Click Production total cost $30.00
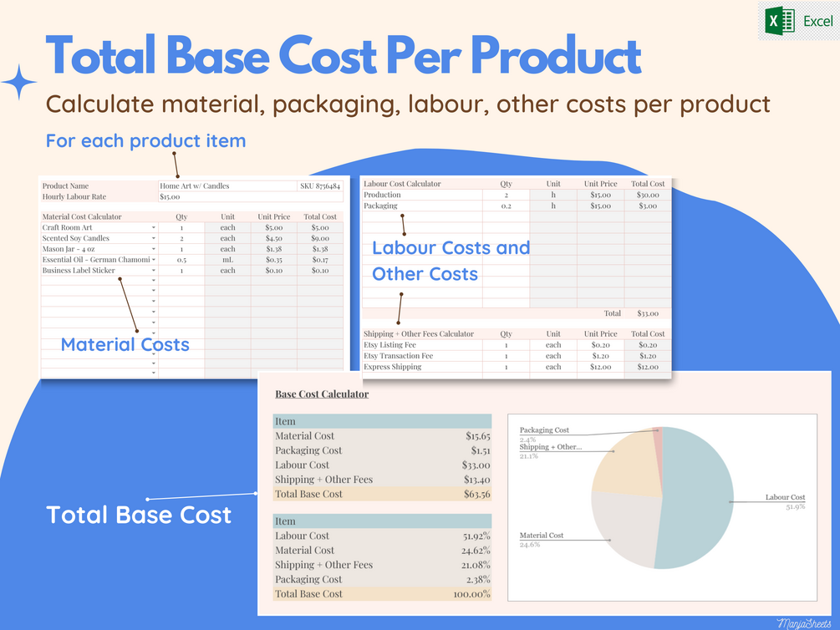Viewport: 840px width, 630px height. [x=648, y=195]
